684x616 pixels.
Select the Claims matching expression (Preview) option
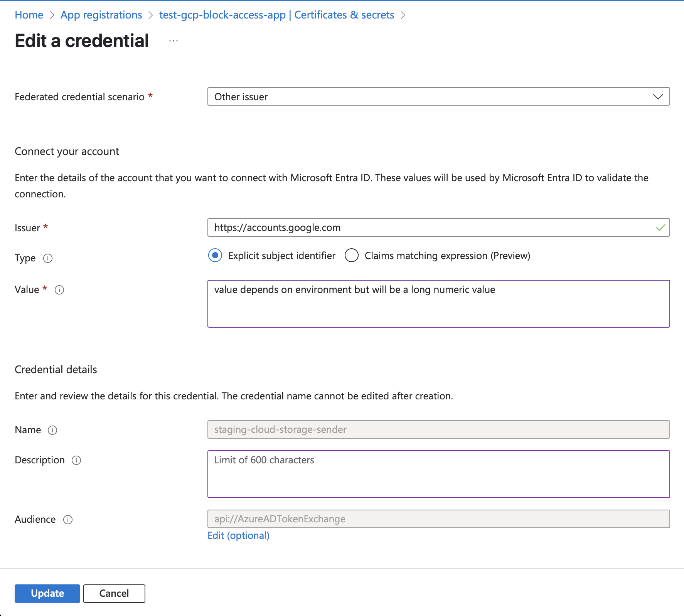[x=351, y=255]
